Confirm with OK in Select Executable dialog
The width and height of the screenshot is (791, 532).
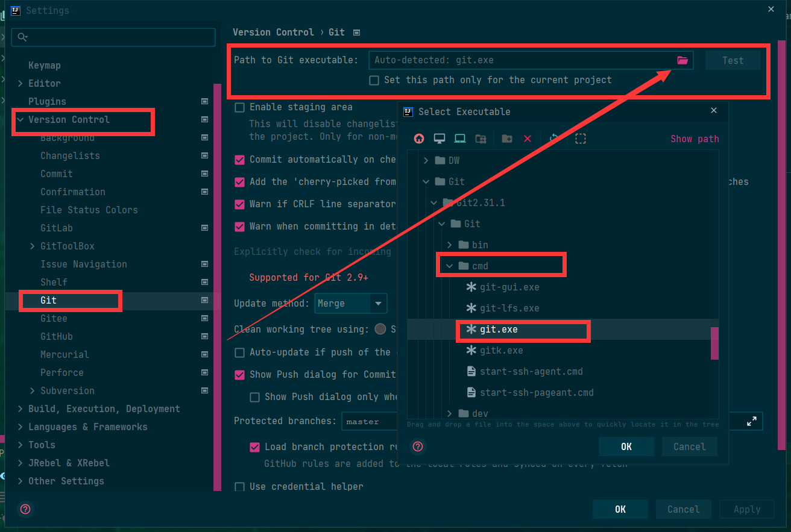point(626,446)
